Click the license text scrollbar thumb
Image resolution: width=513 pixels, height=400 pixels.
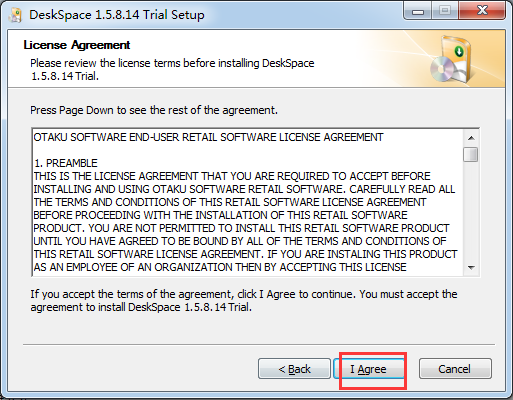[471, 154]
